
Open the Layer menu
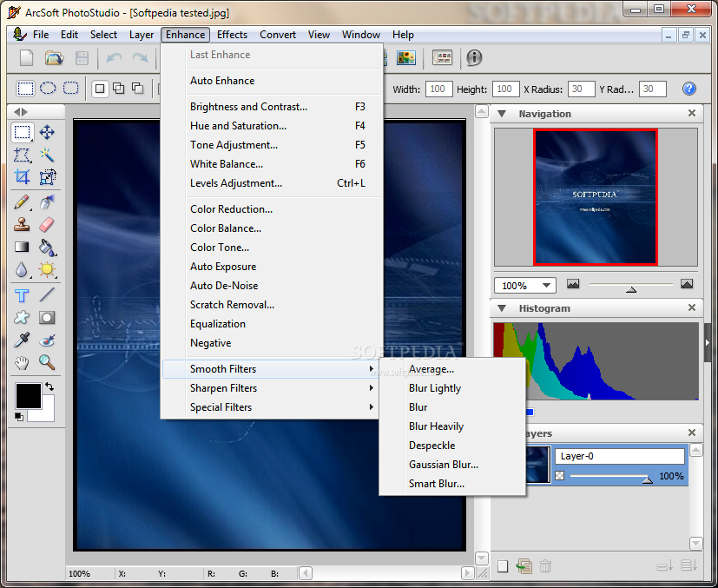[141, 35]
